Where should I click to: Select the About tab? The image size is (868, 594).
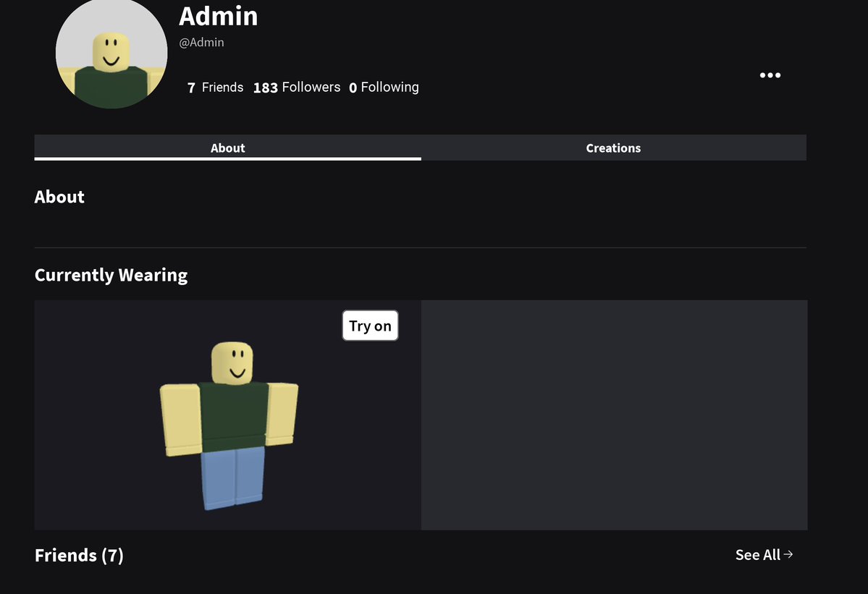(x=227, y=148)
